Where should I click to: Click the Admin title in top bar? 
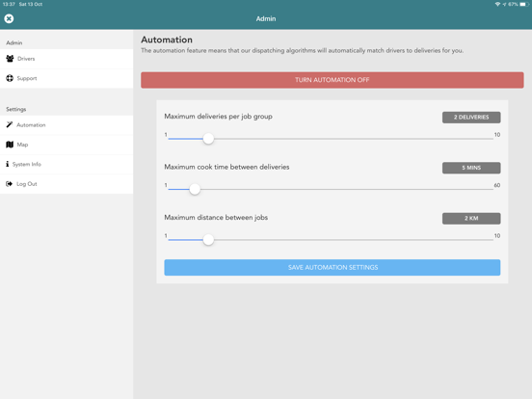click(266, 18)
